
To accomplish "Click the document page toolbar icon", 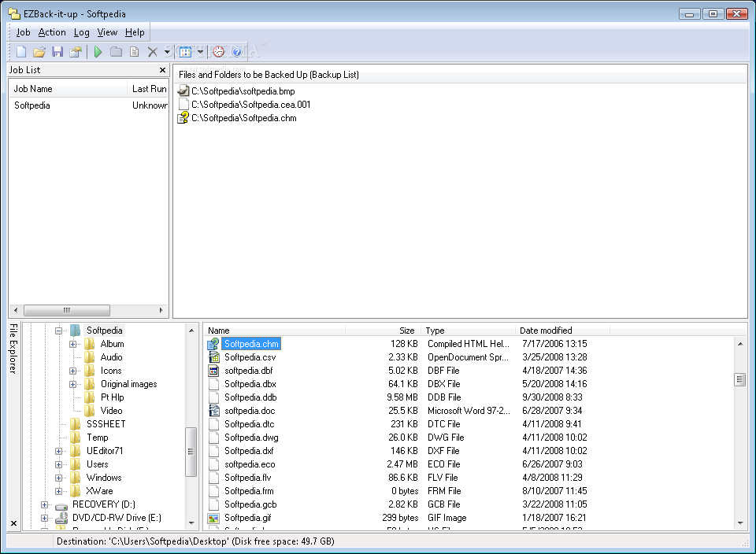I will 135,52.
